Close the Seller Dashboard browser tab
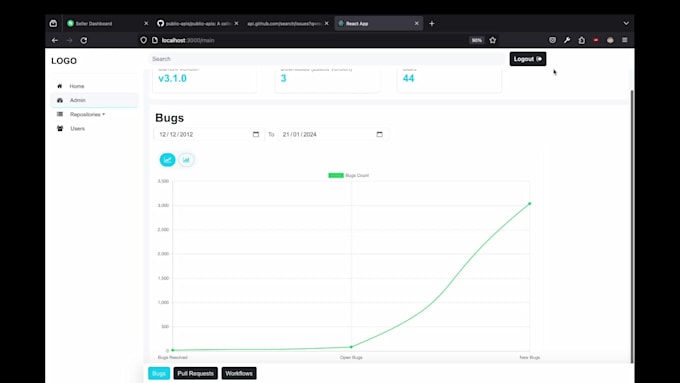 [146, 23]
